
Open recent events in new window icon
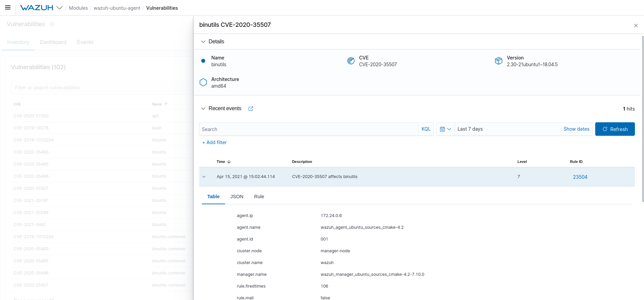(251, 109)
